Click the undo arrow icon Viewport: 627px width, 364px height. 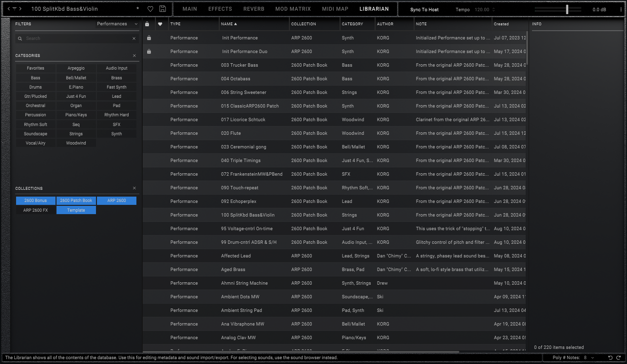[x=610, y=358]
